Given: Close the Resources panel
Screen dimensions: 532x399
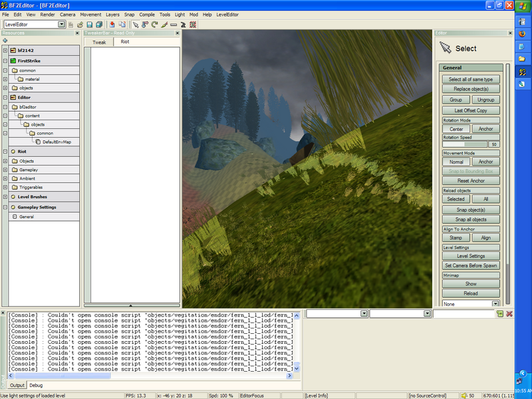Looking at the screenshot, I should (x=77, y=33).
